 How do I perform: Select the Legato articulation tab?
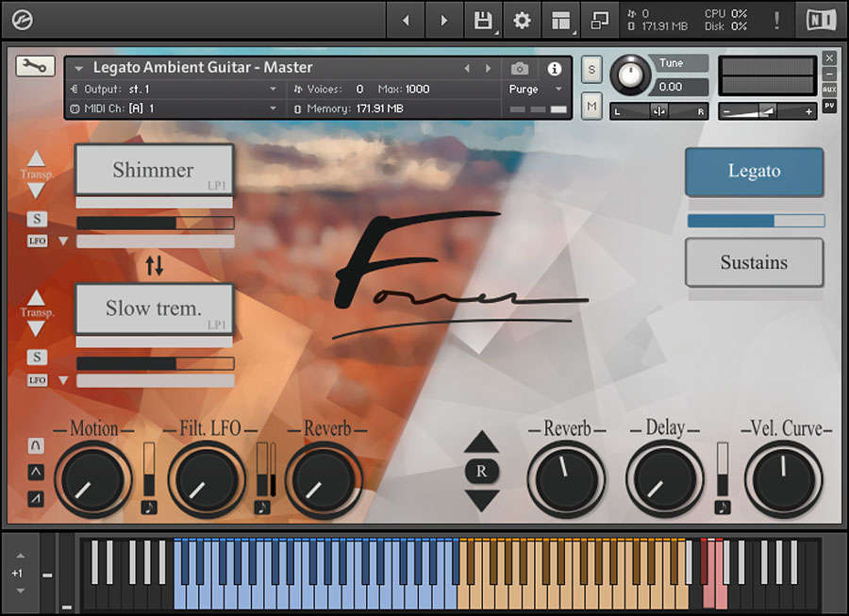click(754, 172)
